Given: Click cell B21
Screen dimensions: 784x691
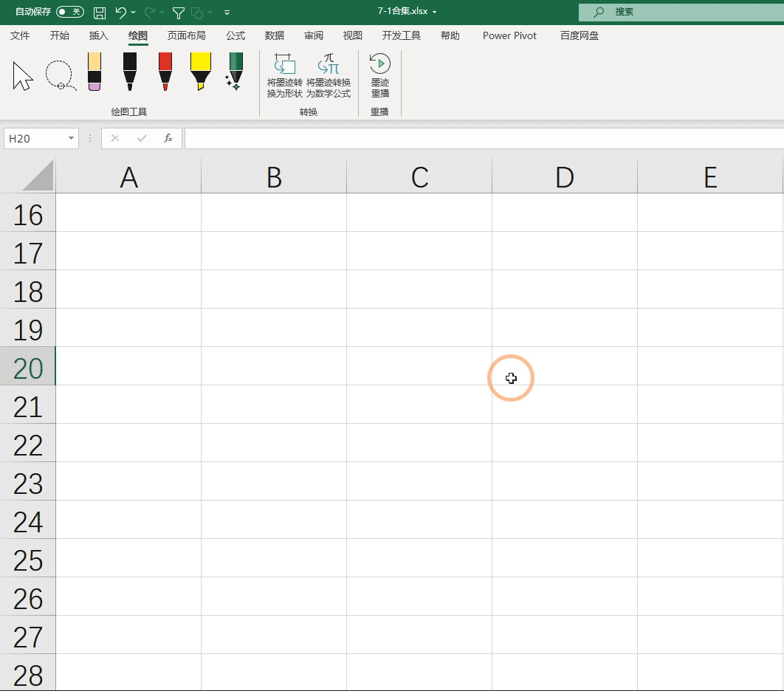Looking at the screenshot, I should (x=274, y=405).
